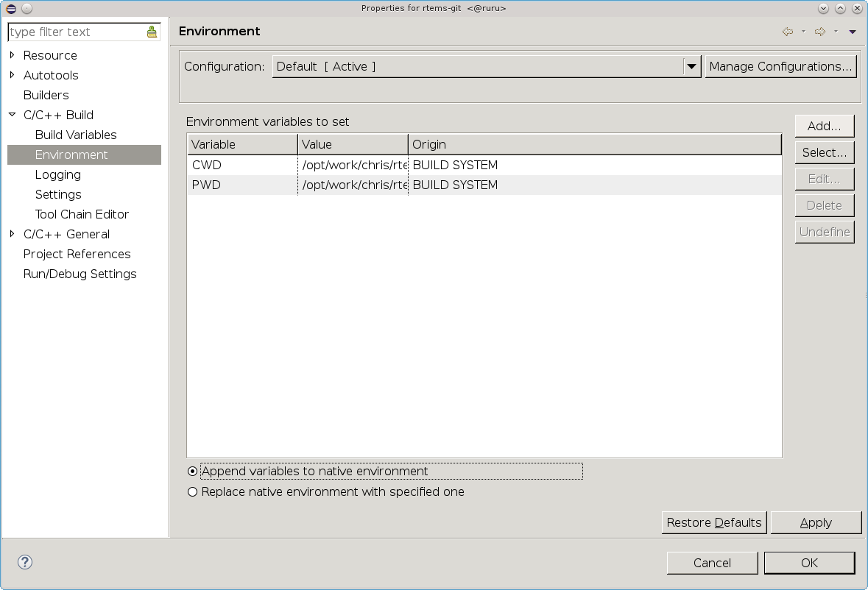Expand the Resource tree node
868x590 pixels.
click(13, 55)
